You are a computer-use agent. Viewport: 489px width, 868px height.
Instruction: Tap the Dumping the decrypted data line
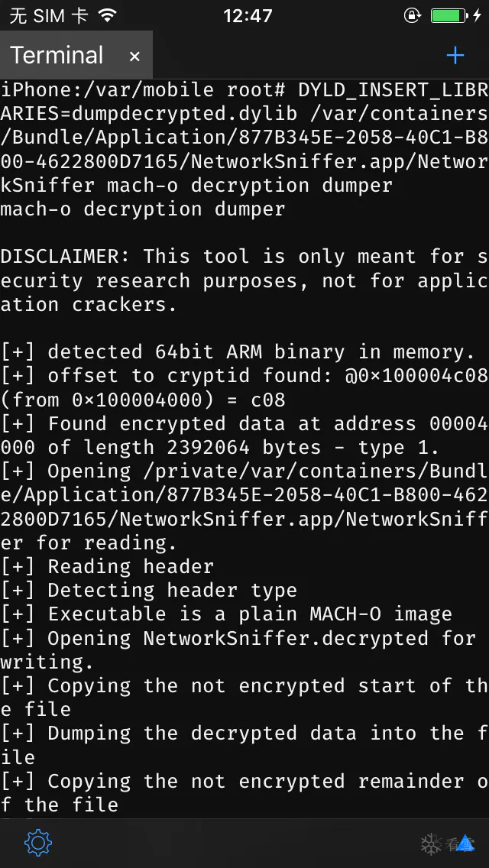244,745
